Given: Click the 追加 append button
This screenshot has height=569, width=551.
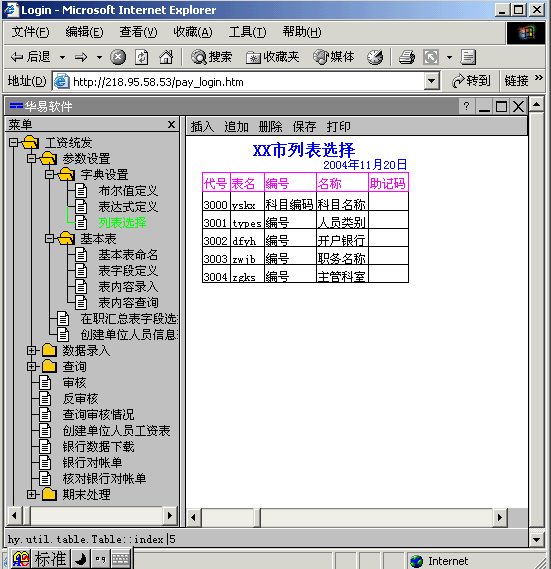Looking at the screenshot, I should point(236,127).
